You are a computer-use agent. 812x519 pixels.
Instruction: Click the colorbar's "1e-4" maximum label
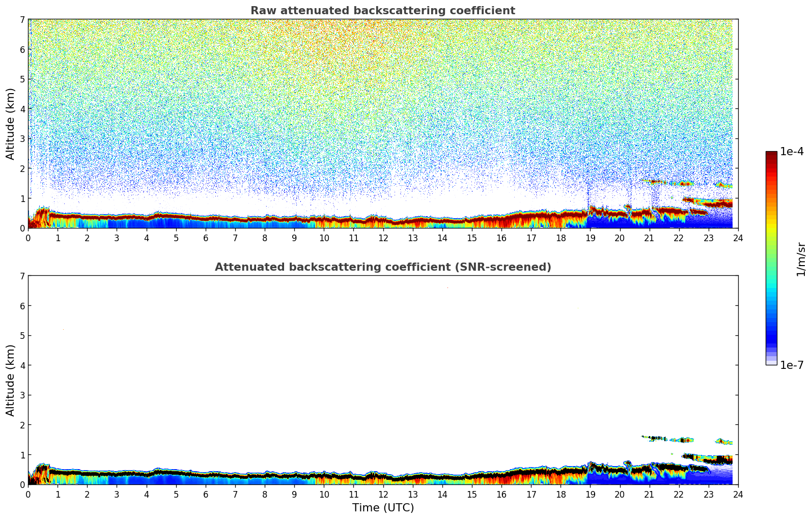[792, 152]
